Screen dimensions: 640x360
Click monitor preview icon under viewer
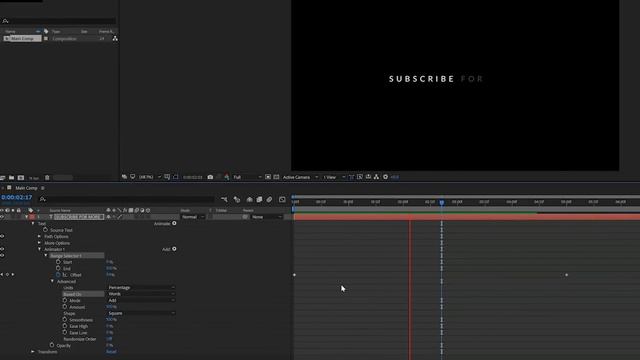click(133, 177)
